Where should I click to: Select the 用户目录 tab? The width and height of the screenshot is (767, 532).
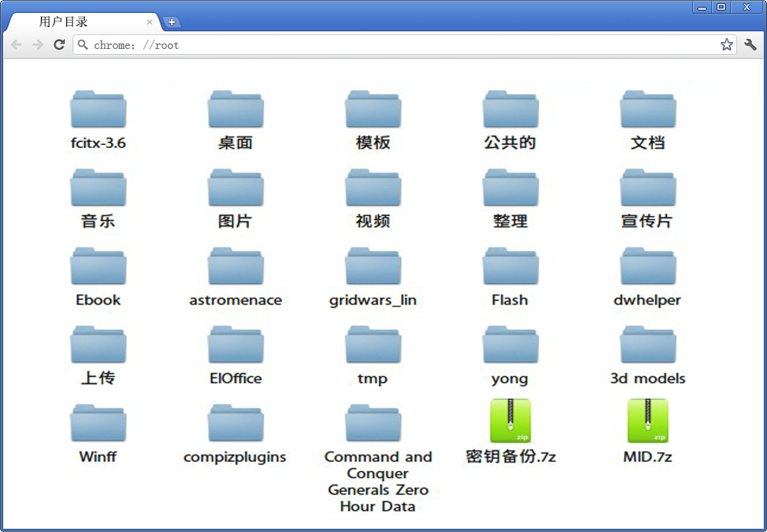83,22
